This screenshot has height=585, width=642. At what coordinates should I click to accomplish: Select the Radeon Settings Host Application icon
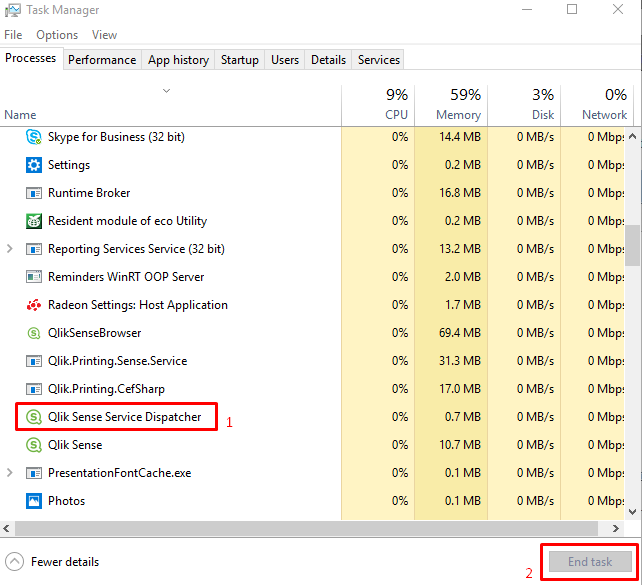coord(33,305)
